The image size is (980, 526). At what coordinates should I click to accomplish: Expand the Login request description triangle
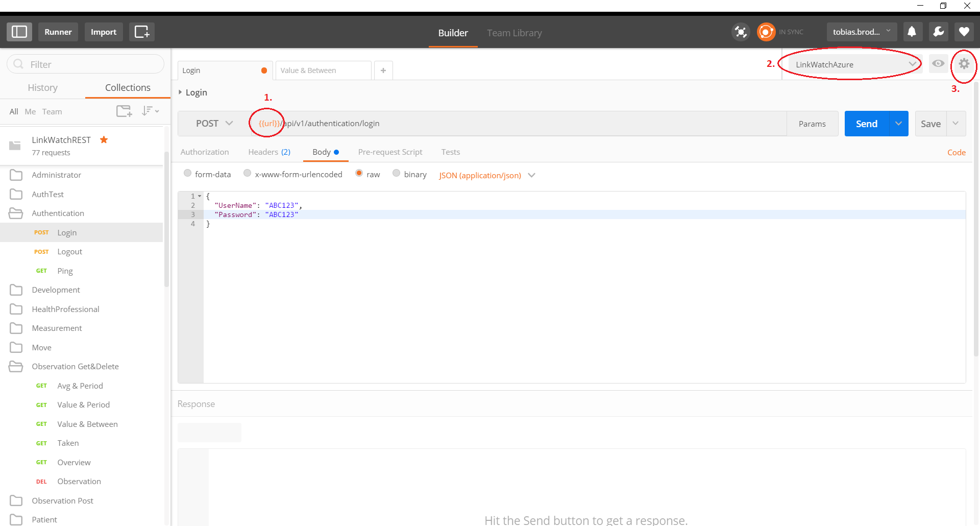pos(180,92)
